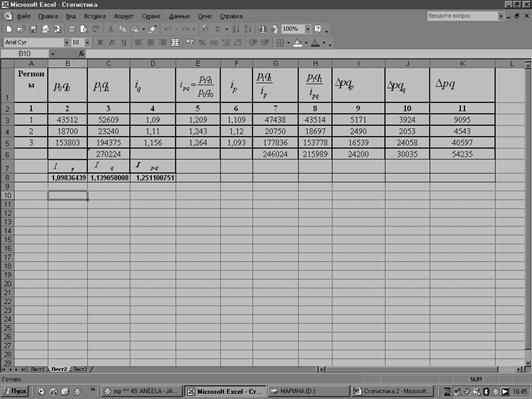
Task: Click the Print icon
Action: pyautogui.click(x=72, y=29)
